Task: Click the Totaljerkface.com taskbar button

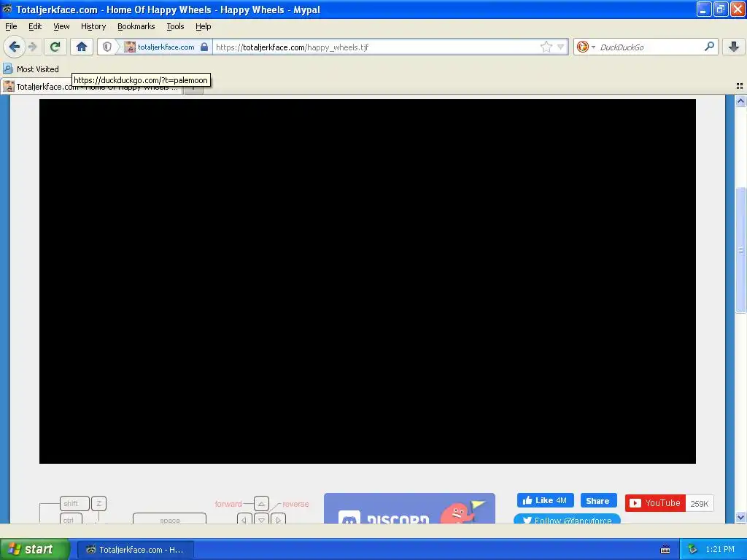Action: 135,550
